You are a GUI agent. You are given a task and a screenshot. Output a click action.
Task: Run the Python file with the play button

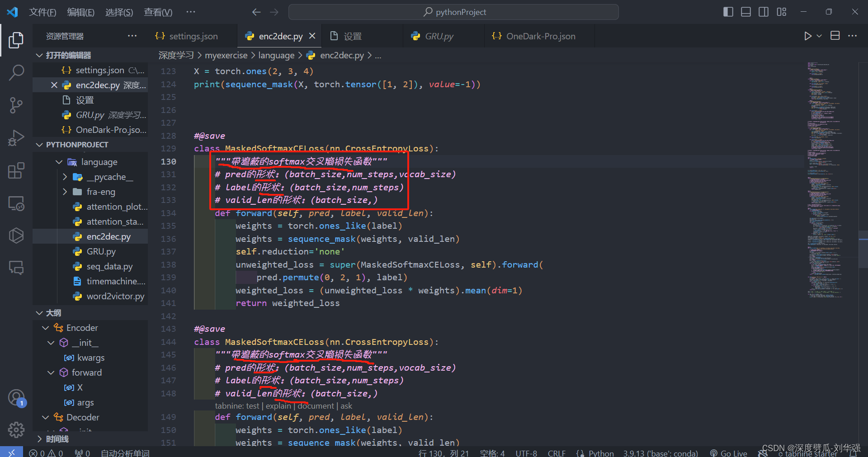click(808, 36)
